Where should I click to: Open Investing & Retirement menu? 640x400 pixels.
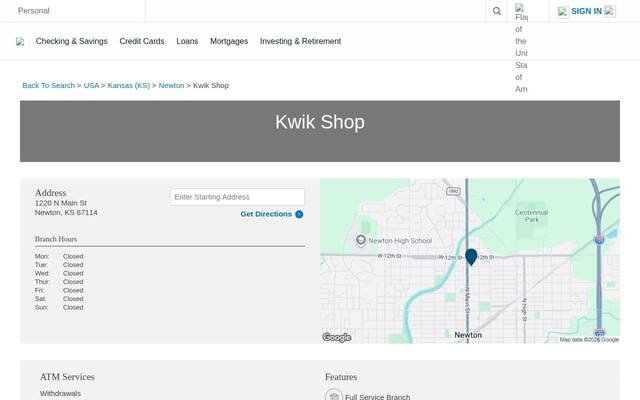point(300,41)
